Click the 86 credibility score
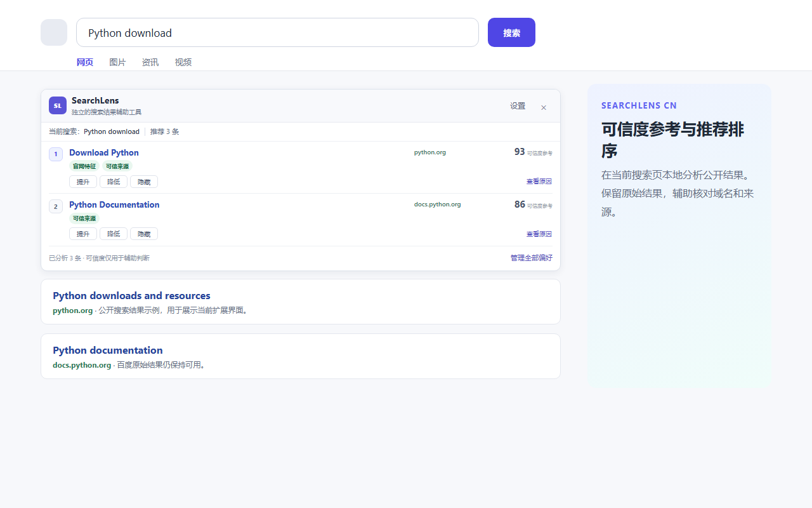This screenshot has width=812, height=508. coord(520,204)
